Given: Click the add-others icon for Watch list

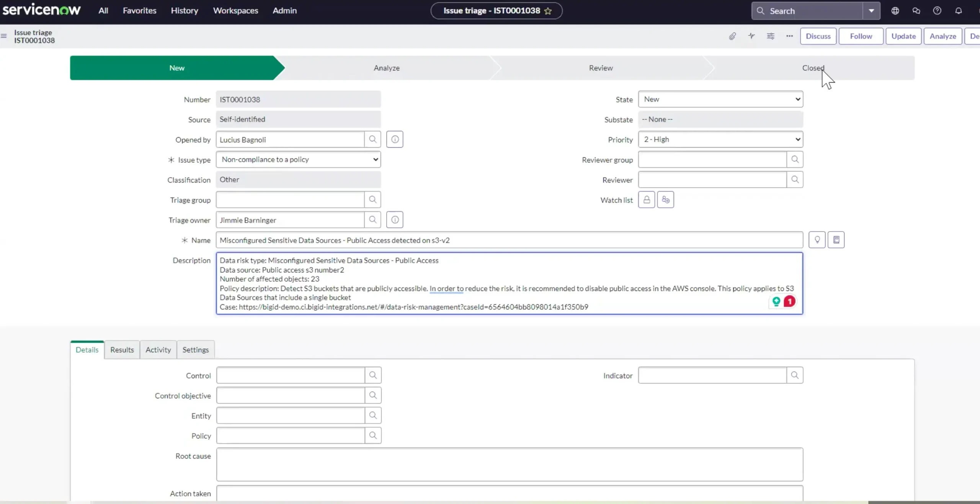Looking at the screenshot, I should click(665, 199).
